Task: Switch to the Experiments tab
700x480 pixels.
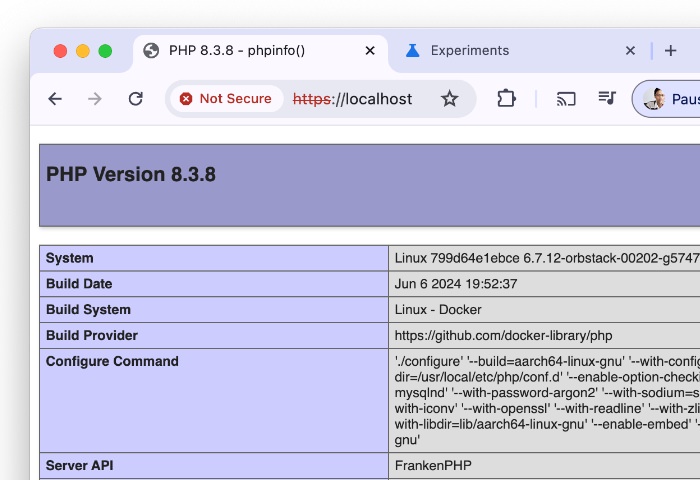Action: point(520,51)
